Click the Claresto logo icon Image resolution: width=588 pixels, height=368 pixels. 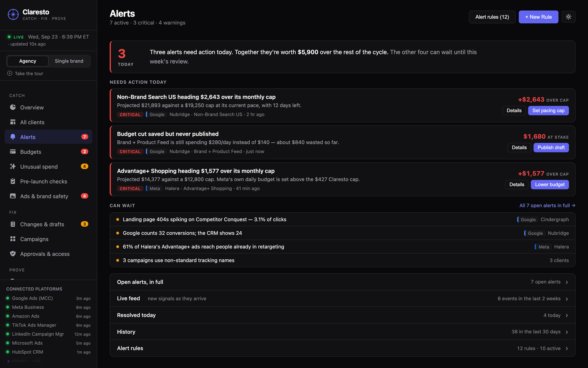pyautogui.click(x=13, y=15)
